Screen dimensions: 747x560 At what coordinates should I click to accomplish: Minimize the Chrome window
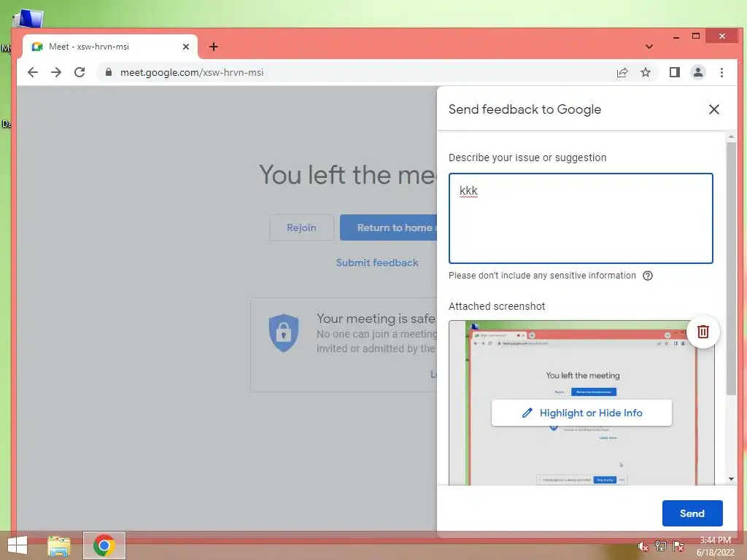(676, 36)
